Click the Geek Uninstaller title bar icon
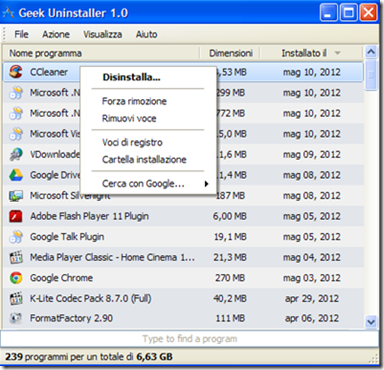Viewport: 384px width, 370px height. coord(8,13)
